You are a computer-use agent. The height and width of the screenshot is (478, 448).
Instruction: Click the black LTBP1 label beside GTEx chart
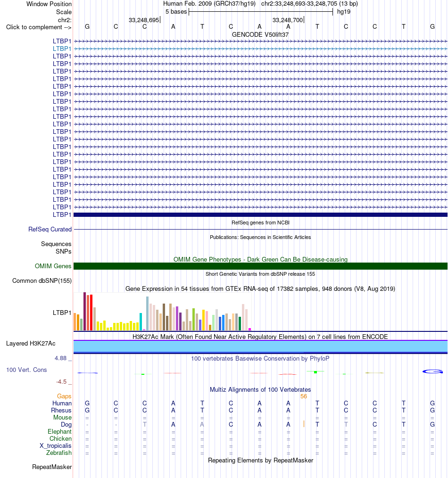tap(62, 313)
